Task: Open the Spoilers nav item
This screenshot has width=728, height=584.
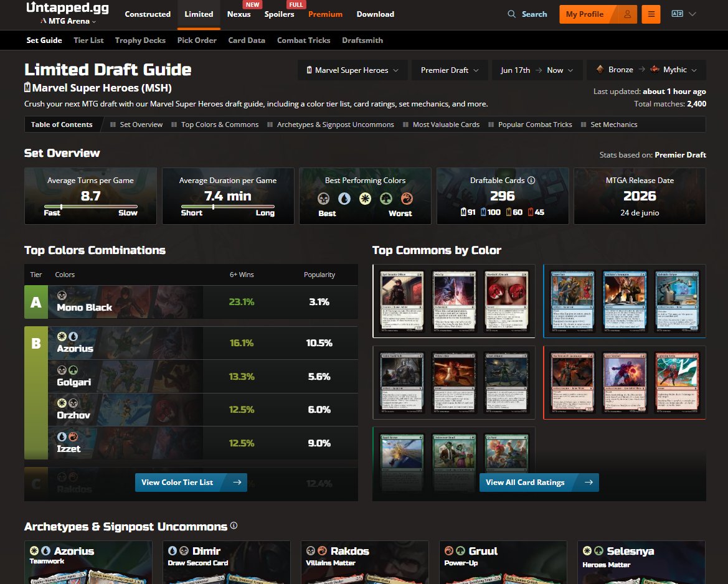Action: click(x=279, y=14)
